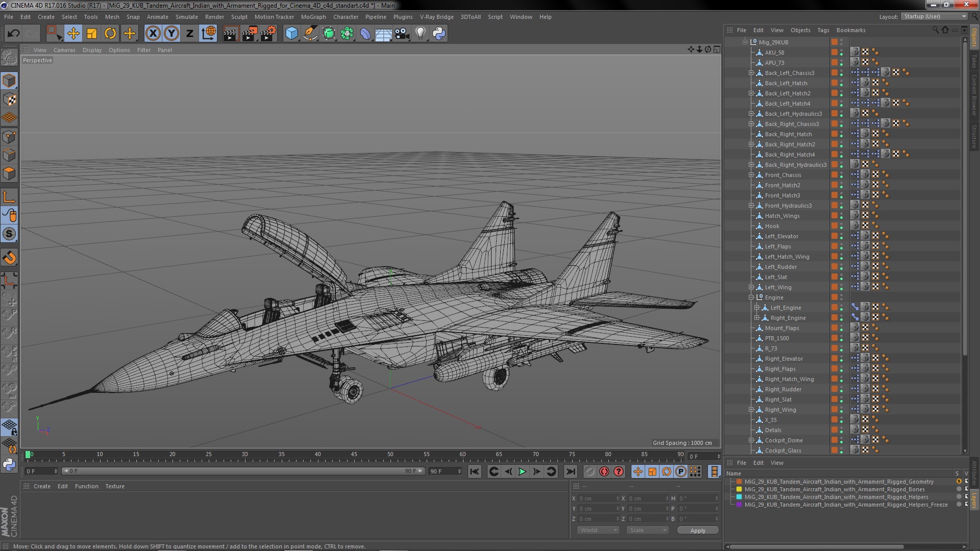The width and height of the screenshot is (980, 551).
Task: Expand the Left_Engine node
Action: pos(756,308)
